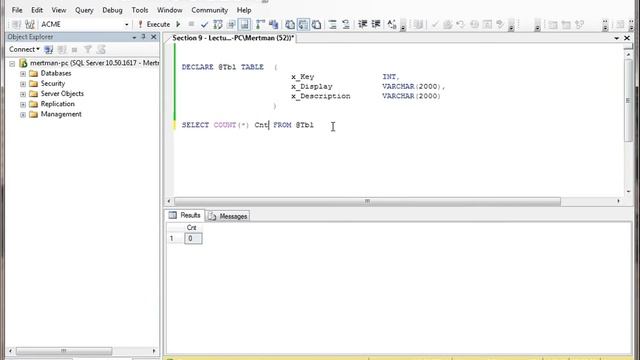This screenshot has width=640, height=360.
Task: Close the query editor document
Action: (x=627, y=38)
